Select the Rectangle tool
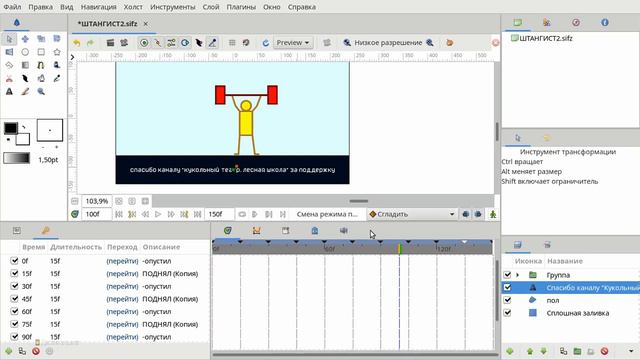Screen dimensions: 640x360 point(41,52)
